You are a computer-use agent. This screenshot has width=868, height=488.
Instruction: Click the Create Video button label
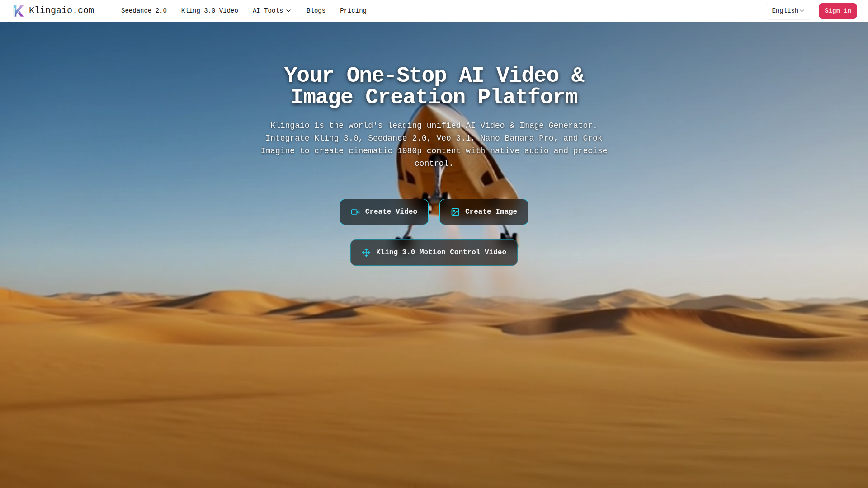pyautogui.click(x=391, y=212)
